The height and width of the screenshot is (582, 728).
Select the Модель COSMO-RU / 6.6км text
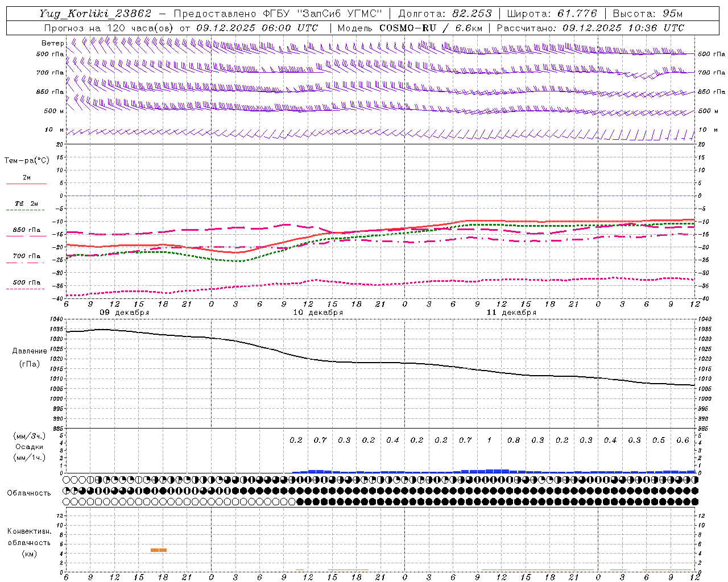coord(410,28)
